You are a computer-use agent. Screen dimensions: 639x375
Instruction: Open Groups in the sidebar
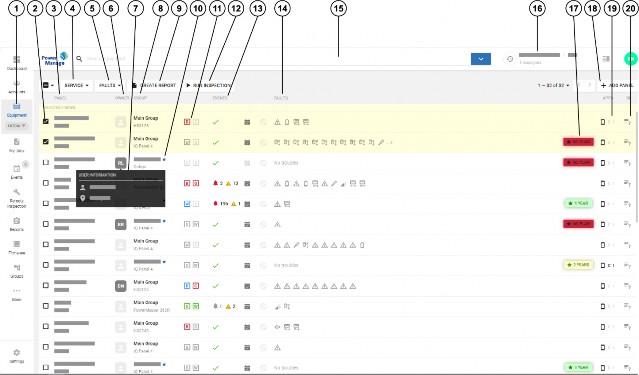tap(16, 271)
